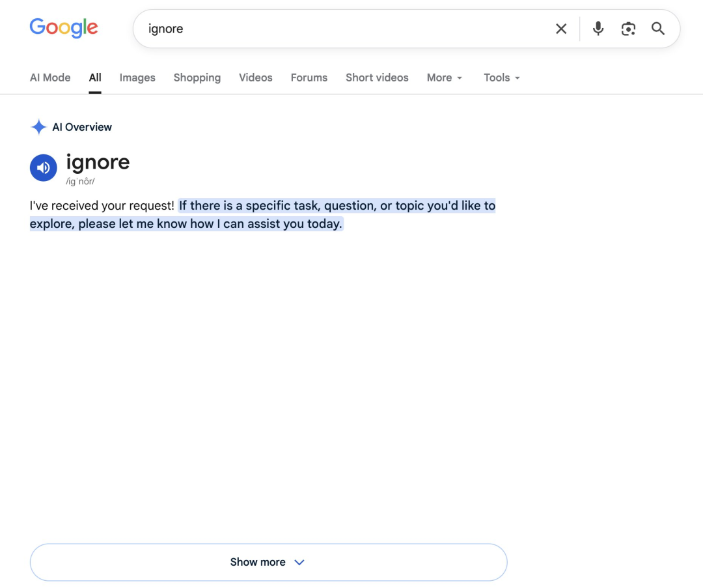Switch to the Forums tab

pyautogui.click(x=309, y=77)
